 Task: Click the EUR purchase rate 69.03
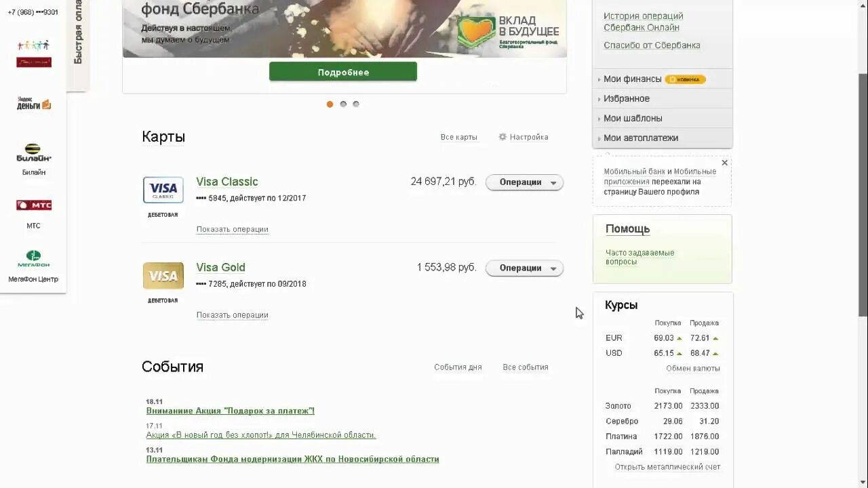(x=664, y=338)
